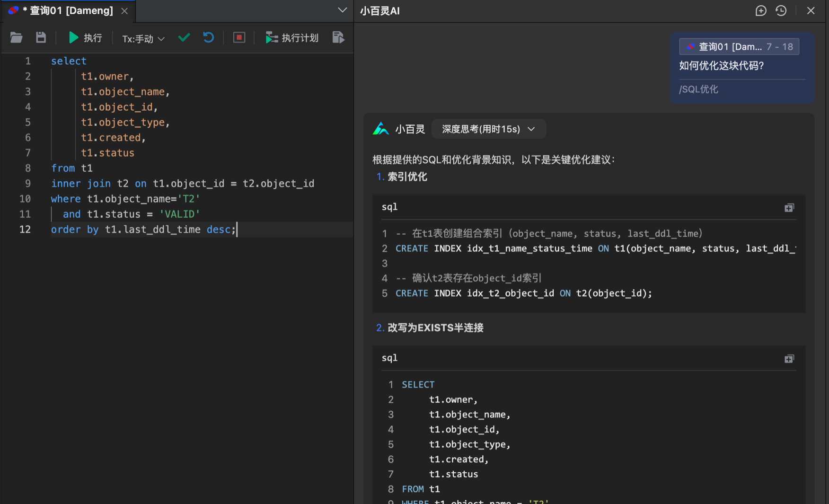Show the 执行计划 execution plan
The image size is (829, 504).
(x=292, y=38)
